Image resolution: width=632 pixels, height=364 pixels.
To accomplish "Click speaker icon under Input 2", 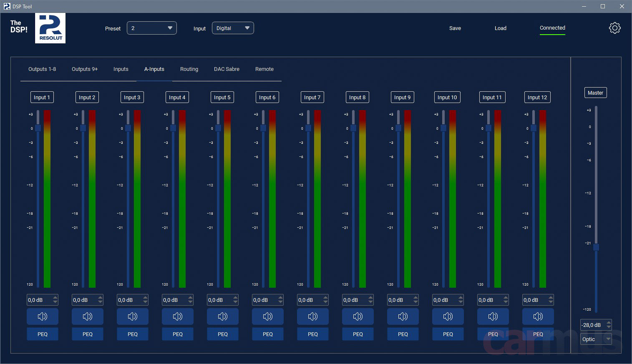I will (x=88, y=316).
